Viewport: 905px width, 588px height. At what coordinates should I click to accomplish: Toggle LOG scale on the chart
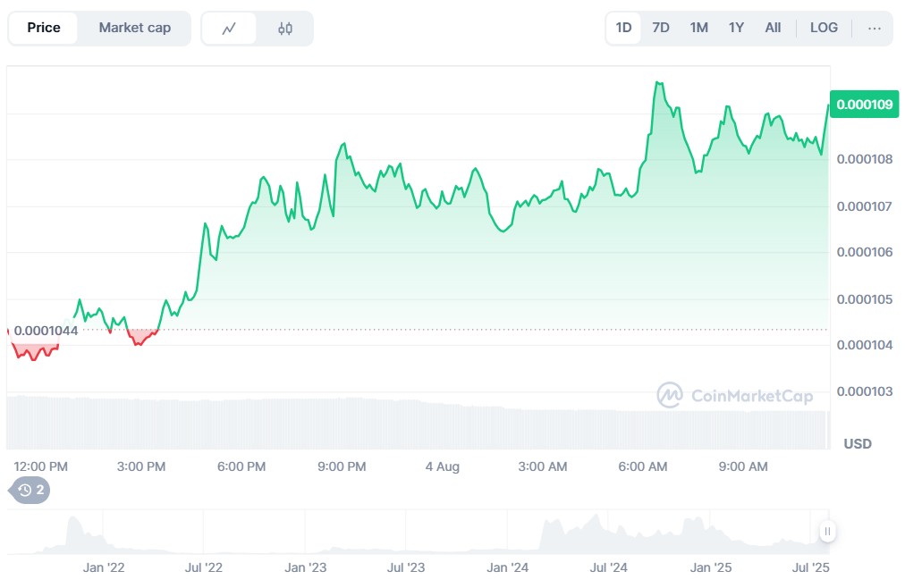pos(824,28)
